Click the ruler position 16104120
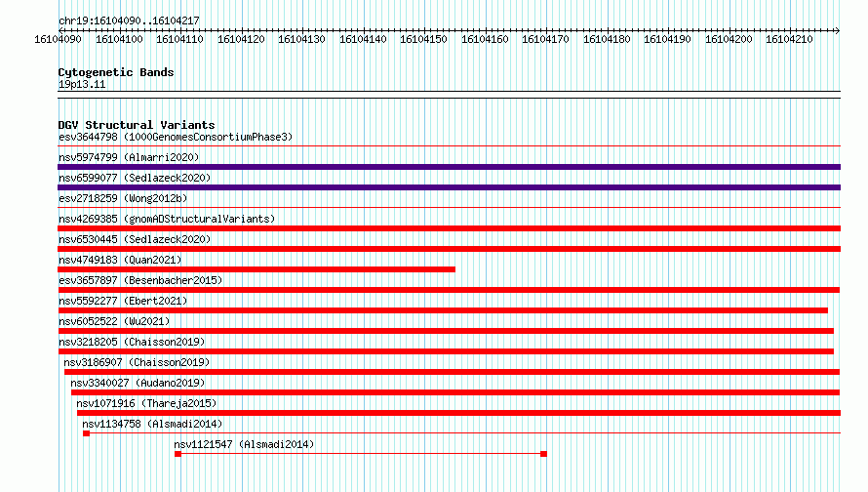 pyautogui.click(x=241, y=39)
